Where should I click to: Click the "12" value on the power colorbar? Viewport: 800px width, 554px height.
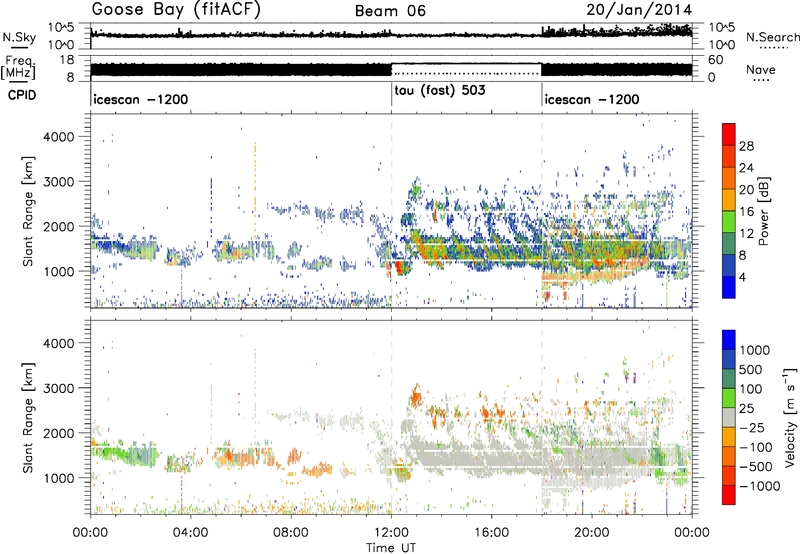point(746,234)
